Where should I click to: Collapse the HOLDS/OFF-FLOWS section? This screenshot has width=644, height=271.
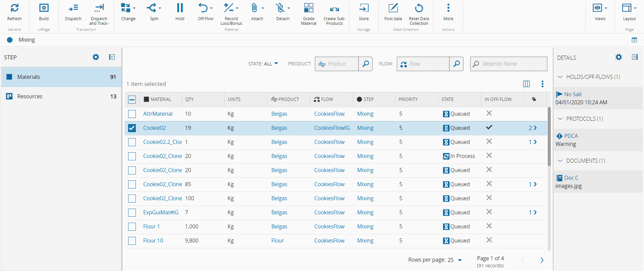tap(560, 77)
